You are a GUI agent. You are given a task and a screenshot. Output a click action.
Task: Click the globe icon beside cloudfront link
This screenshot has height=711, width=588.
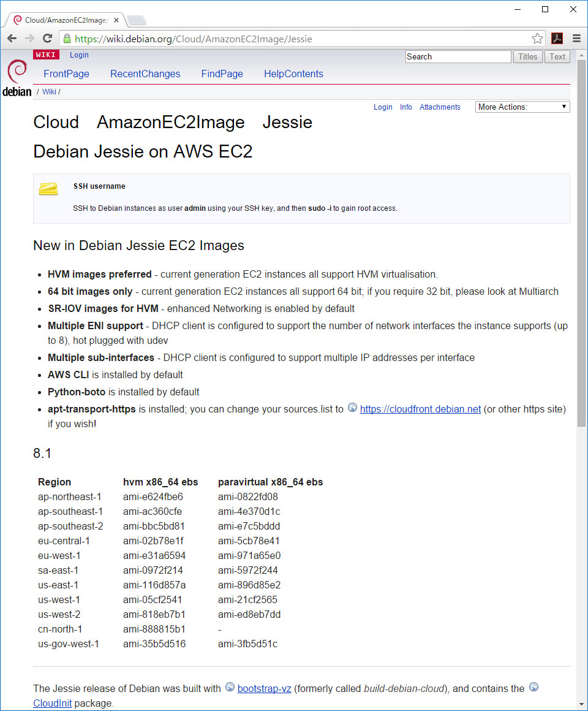pyautogui.click(x=352, y=408)
